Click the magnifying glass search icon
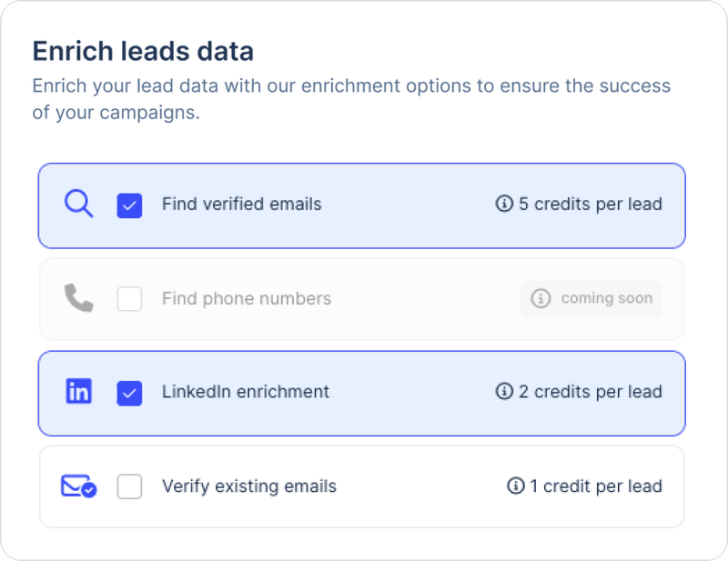 tap(79, 205)
